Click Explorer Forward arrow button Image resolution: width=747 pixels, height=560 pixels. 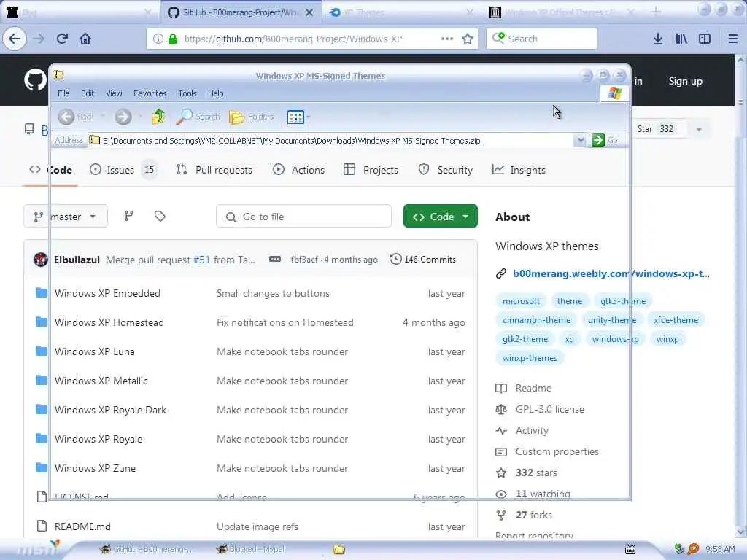[x=123, y=117]
